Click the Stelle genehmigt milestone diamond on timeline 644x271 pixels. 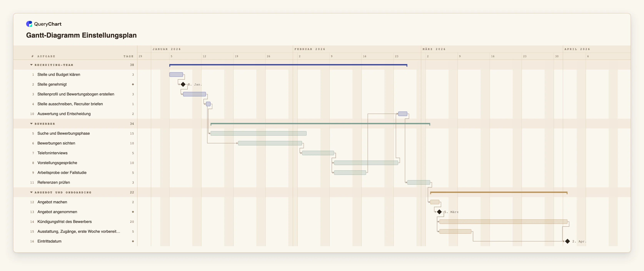pyautogui.click(x=183, y=84)
